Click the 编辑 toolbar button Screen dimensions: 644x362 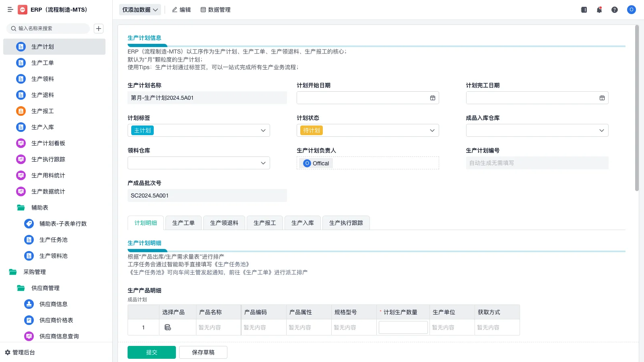click(182, 10)
